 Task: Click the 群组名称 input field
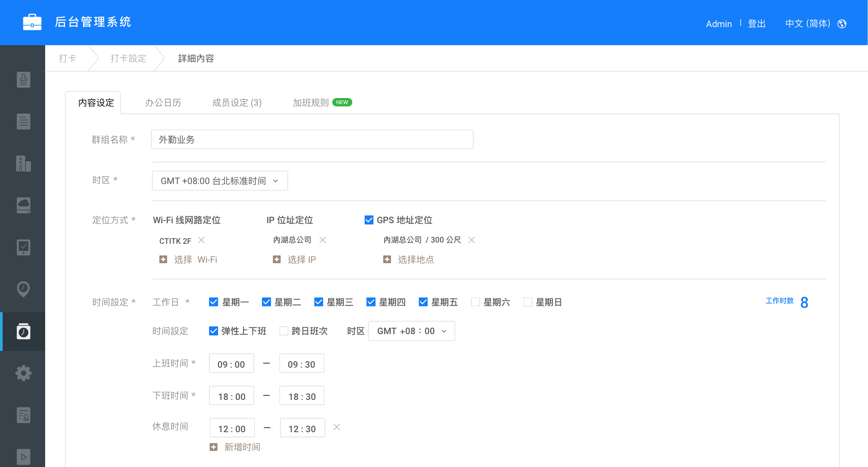point(312,139)
